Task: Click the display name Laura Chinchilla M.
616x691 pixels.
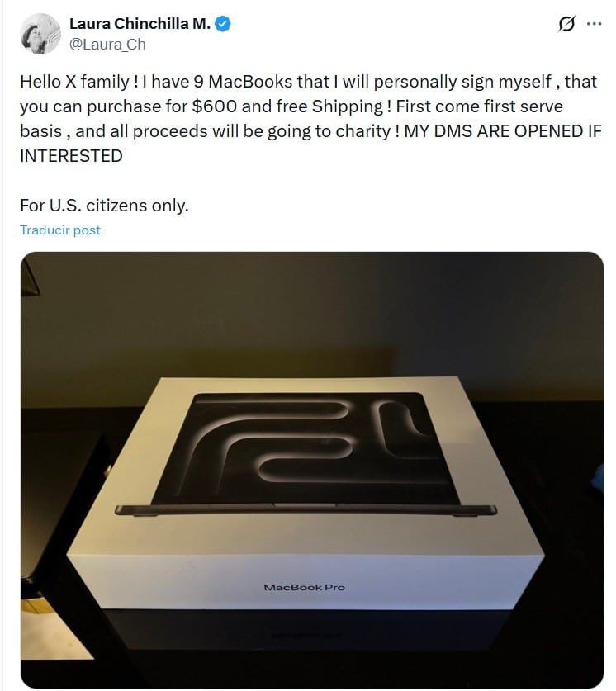Action: click(140, 24)
